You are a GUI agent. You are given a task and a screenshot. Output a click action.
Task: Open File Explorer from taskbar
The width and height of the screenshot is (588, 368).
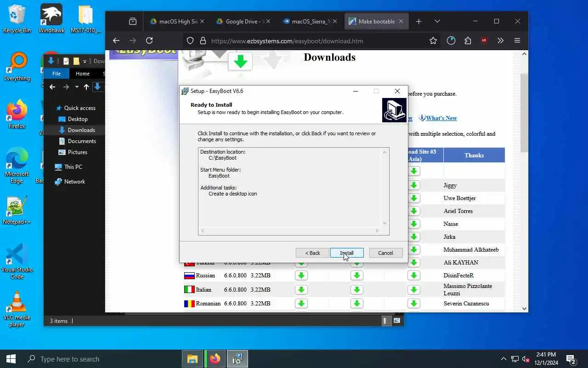pyautogui.click(x=192, y=359)
